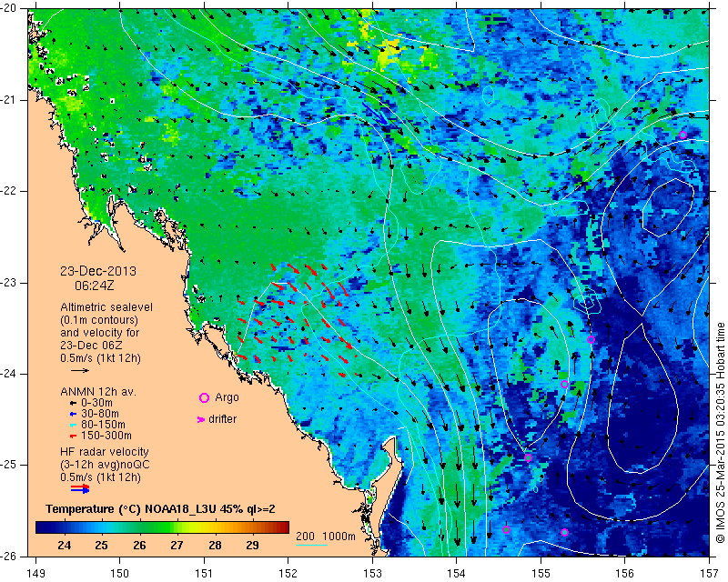The height and width of the screenshot is (582, 728).
Task: Click the 'drifter' legend label
Action: 222,419
